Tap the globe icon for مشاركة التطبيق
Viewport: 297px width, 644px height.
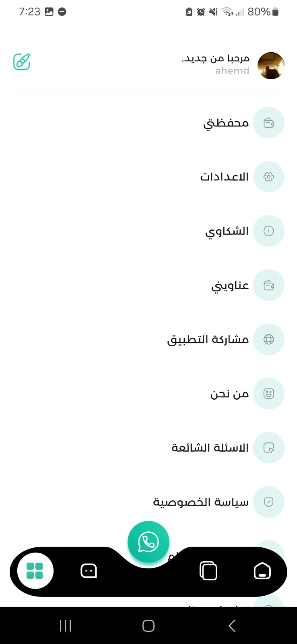[269, 339]
